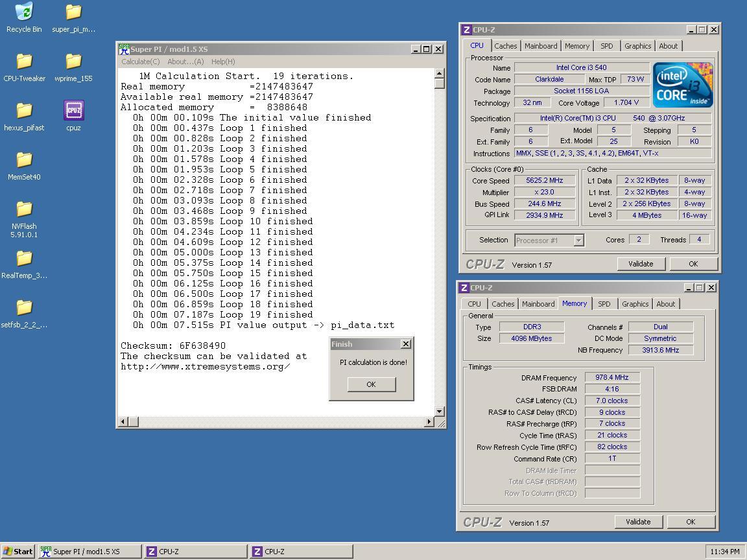Open About tab in bottom CPU-Z window
Screen dimensions: 747x560
click(665, 304)
